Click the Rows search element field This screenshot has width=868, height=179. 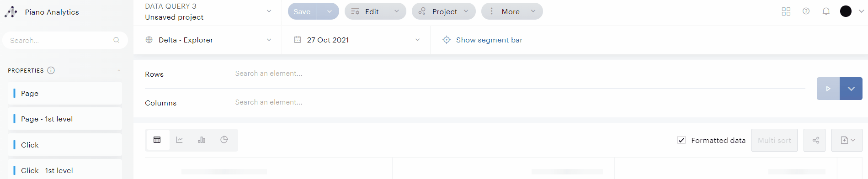tap(519, 74)
